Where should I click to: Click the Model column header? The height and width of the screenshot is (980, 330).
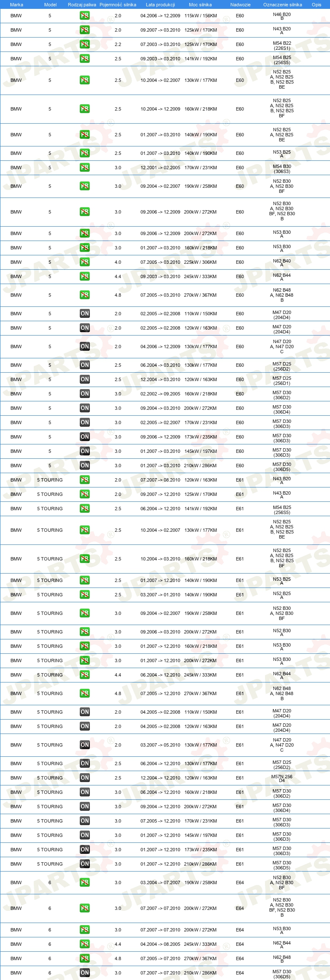click(x=50, y=5)
